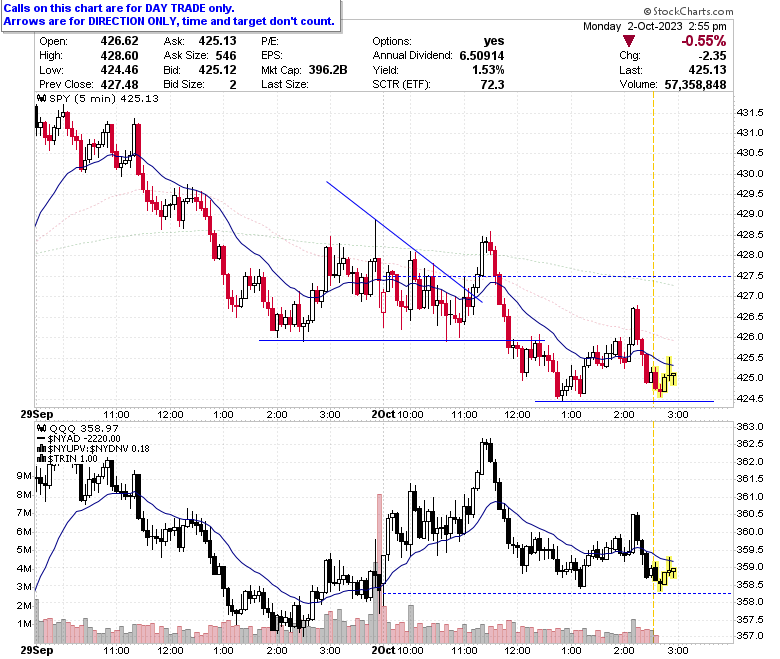Click the yellow highlighted candles in QQQ chart
780x659 pixels.
click(x=665, y=573)
